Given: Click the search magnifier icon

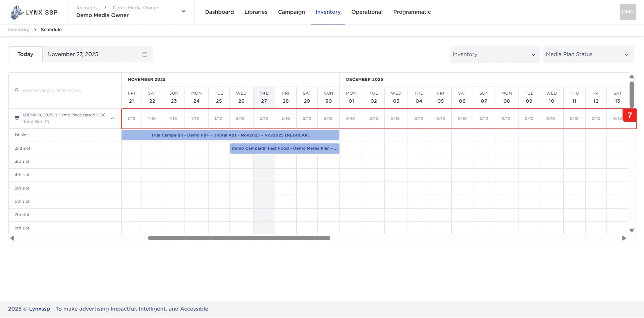Looking at the screenshot, I should coord(16,90).
